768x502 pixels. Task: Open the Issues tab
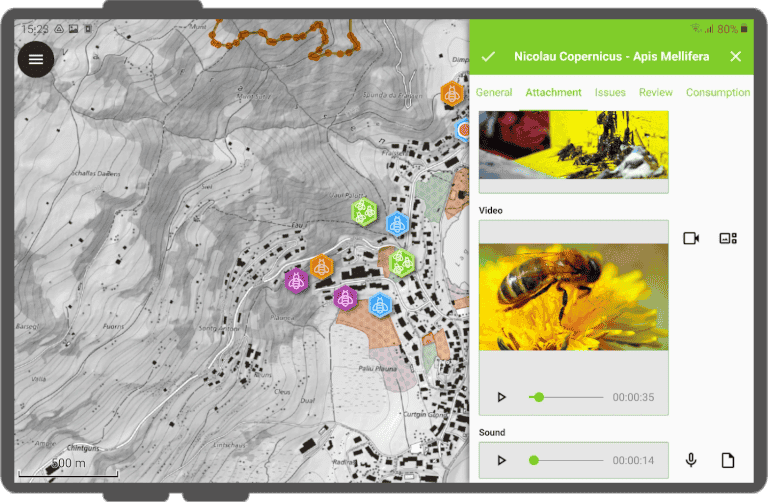(610, 92)
